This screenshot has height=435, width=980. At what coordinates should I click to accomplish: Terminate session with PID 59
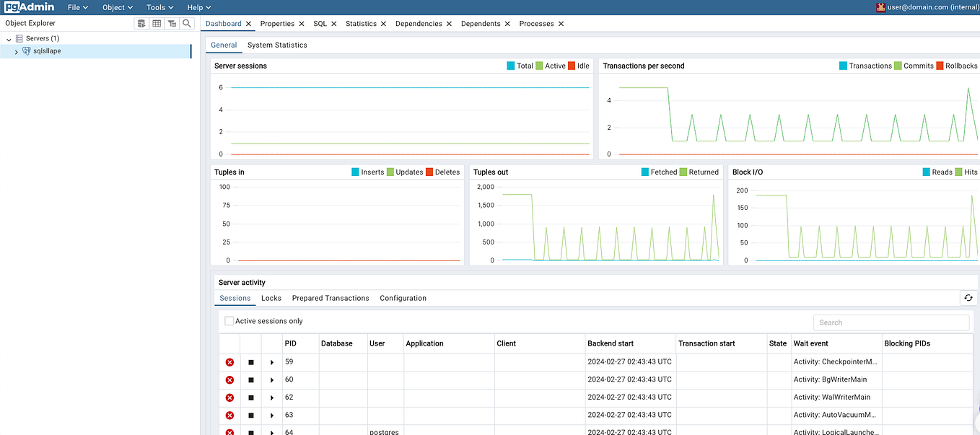click(229, 362)
